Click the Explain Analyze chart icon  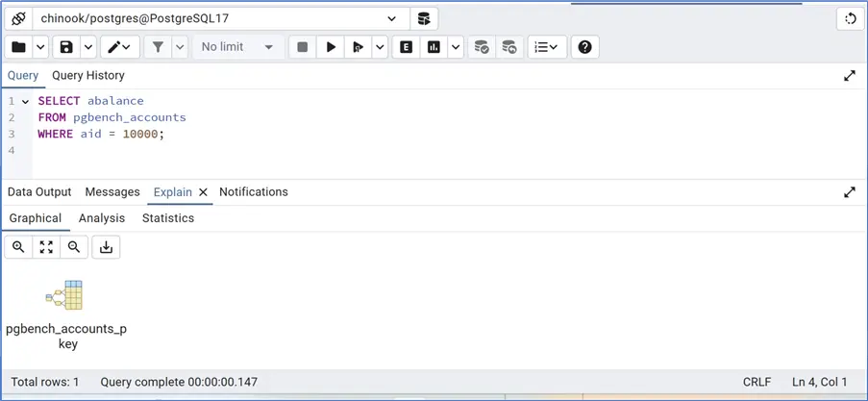pos(434,47)
